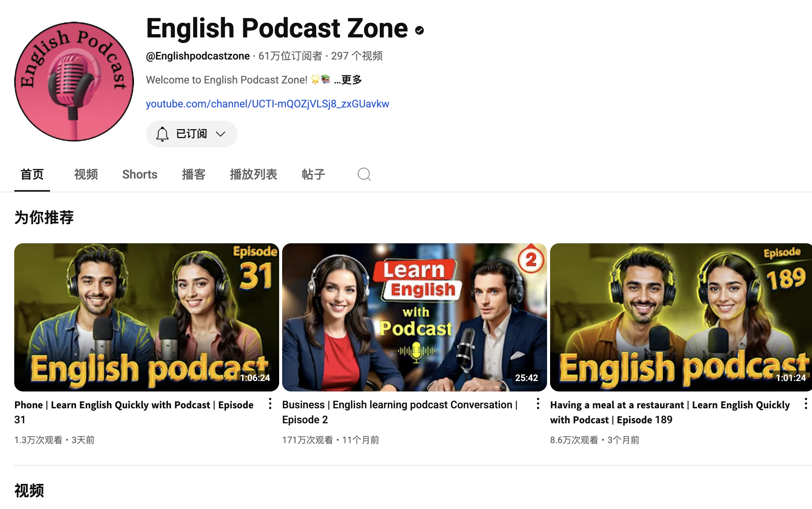Switch to the 视频 tab
Image resolution: width=812 pixels, height=509 pixels.
pos(86,174)
